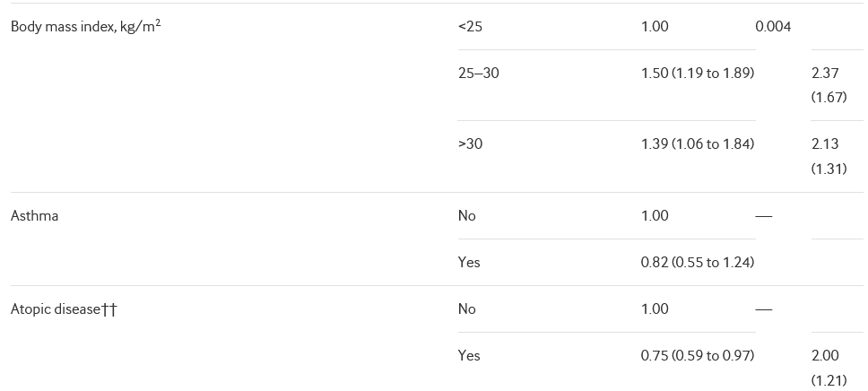Click the 0.004 p-value
This screenshot has width=868, height=391.
click(773, 27)
